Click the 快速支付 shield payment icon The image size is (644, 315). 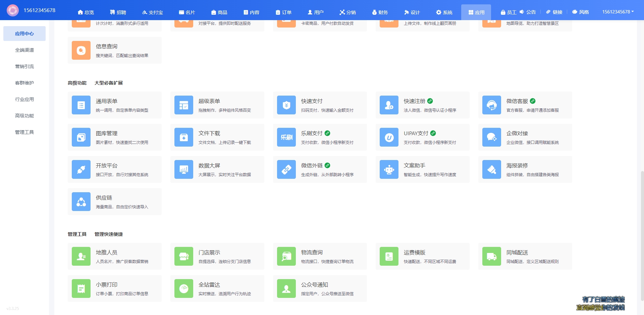click(x=286, y=105)
